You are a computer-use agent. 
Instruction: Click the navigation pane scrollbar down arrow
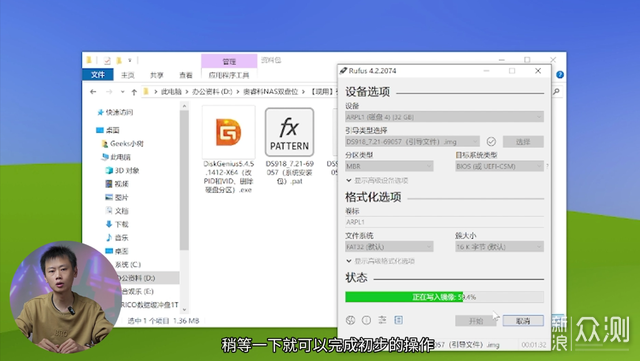[x=184, y=310]
